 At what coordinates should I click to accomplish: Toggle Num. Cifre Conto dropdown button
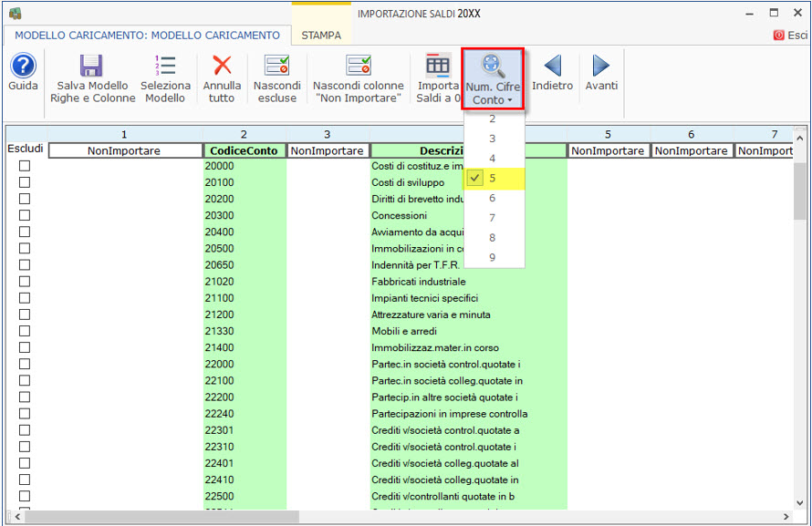click(493, 78)
